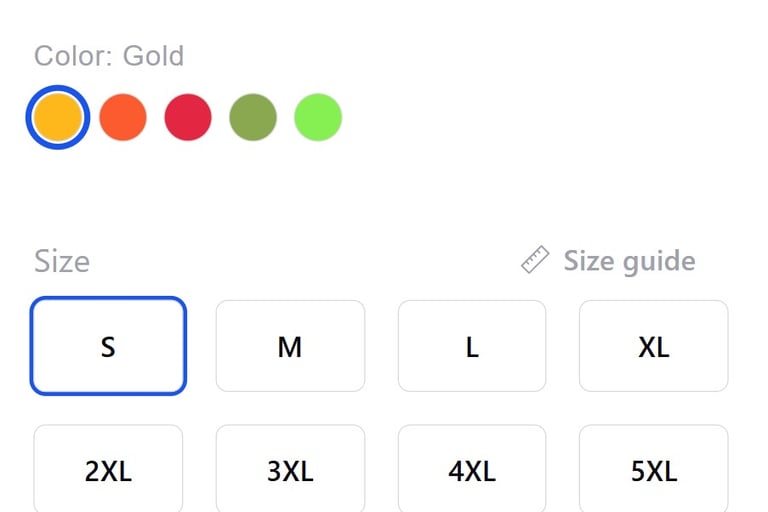Click the 'Color: Gold' label text
The height and width of the screenshot is (512, 768).
pos(109,56)
